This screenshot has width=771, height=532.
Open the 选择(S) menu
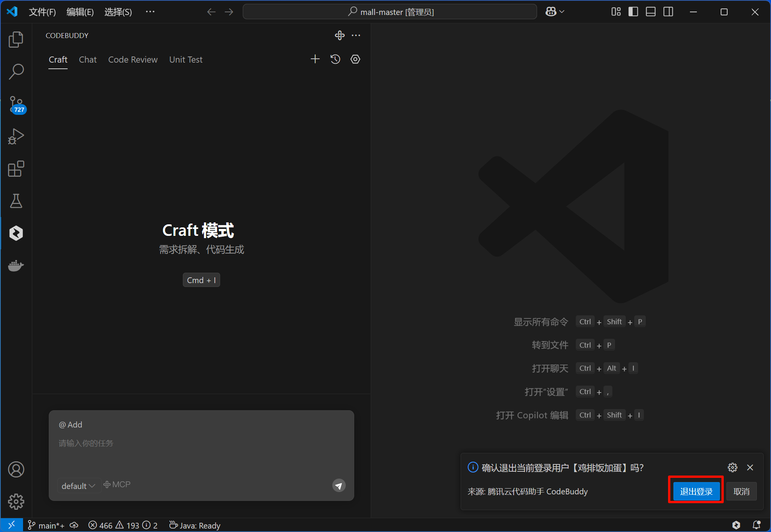pos(118,12)
